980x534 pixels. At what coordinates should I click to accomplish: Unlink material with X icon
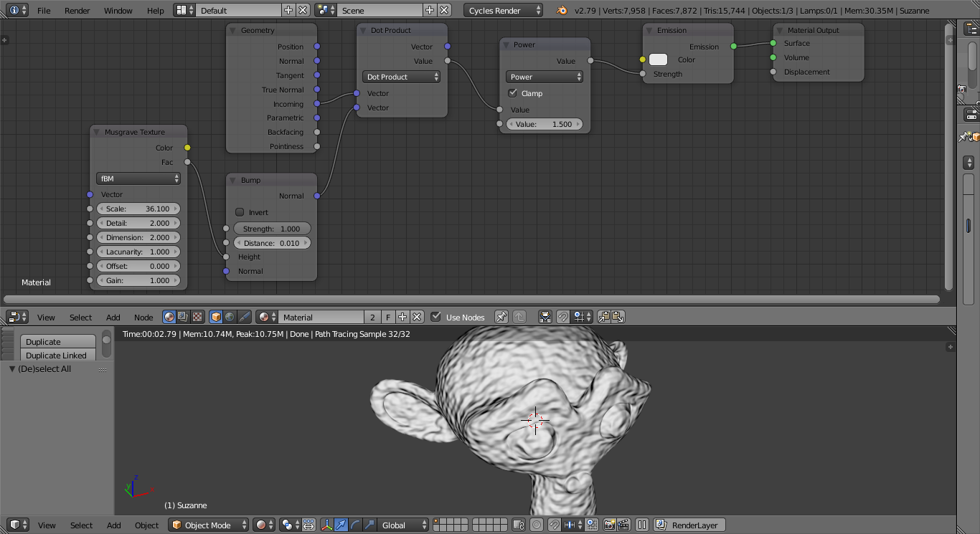tap(416, 317)
